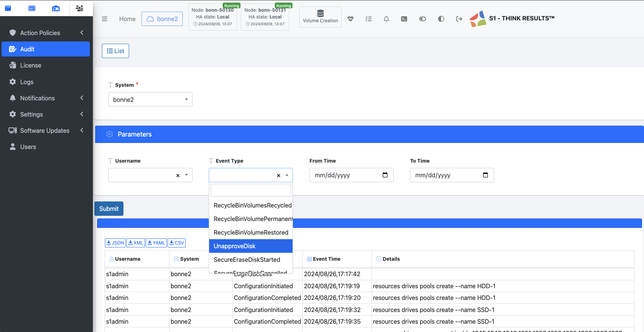
Task: Click the List button
Action: coord(116,51)
